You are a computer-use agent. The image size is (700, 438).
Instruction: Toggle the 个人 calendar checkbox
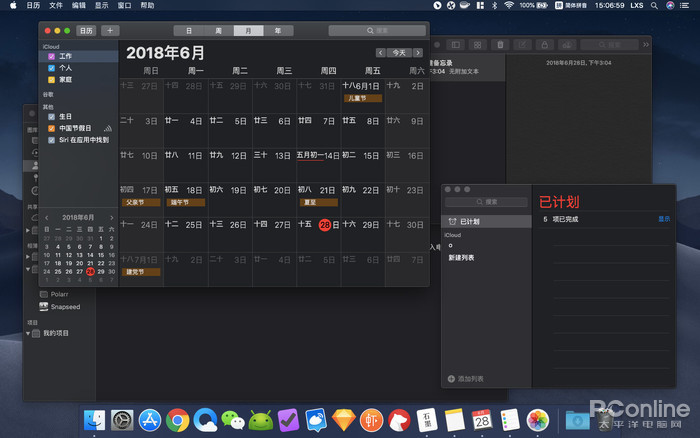51,68
